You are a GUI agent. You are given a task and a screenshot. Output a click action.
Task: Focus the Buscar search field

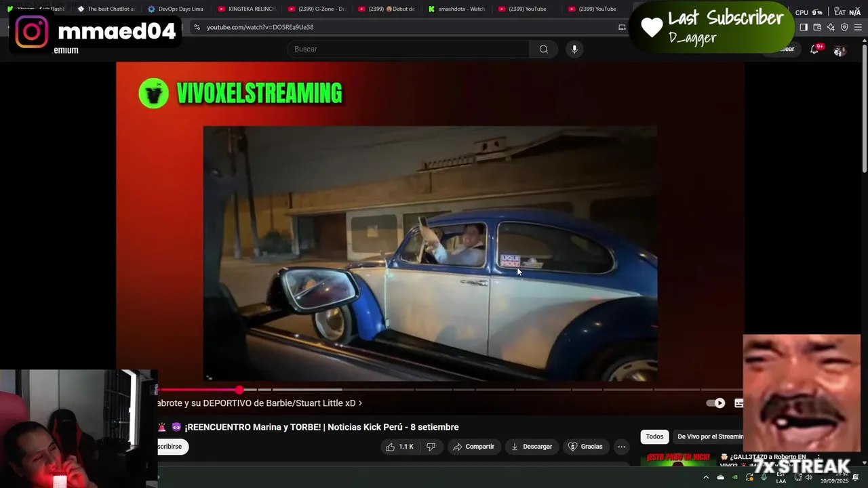click(x=408, y=49)
